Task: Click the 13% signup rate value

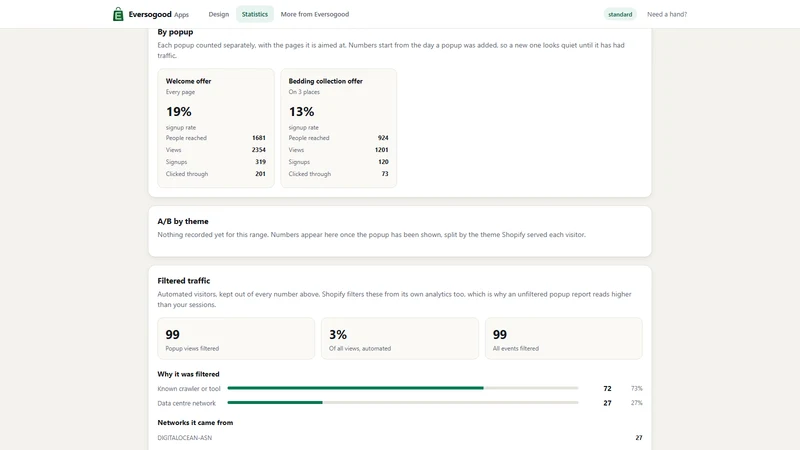Action: (302, 112)
